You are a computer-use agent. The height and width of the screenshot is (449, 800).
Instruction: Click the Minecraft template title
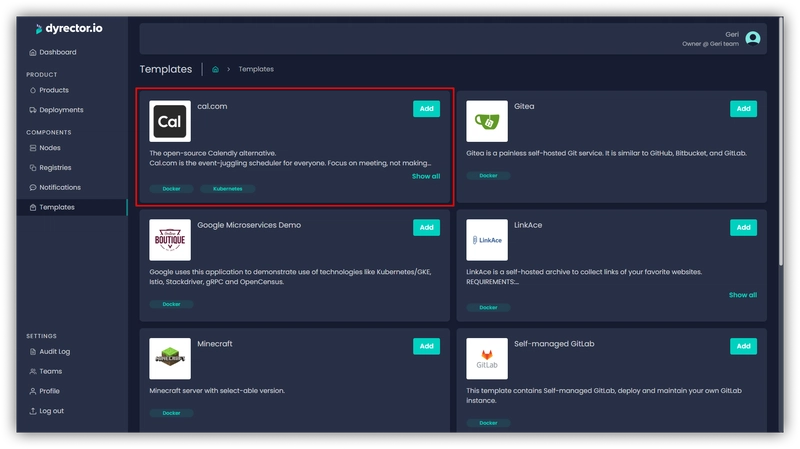(215, 344)
